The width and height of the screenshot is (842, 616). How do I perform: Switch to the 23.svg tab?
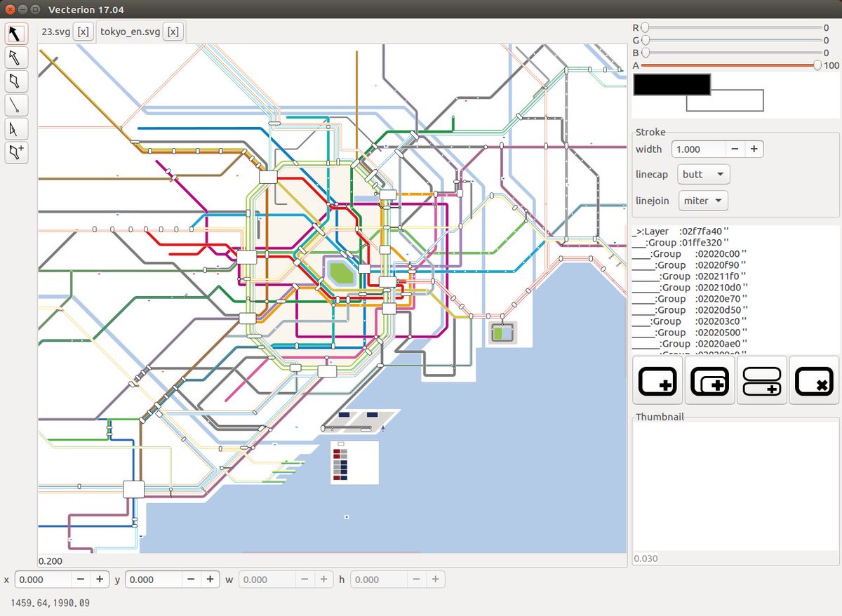pyautogui.click(x=55, y=32)
